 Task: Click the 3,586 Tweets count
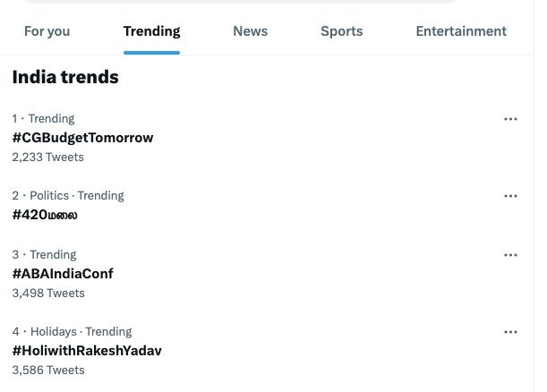click(x=48, y=370)
